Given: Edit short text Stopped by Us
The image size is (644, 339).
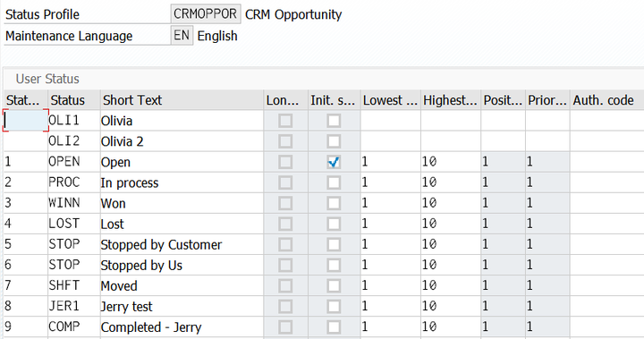Looking at the screenshot, I should tap(182, 265).
